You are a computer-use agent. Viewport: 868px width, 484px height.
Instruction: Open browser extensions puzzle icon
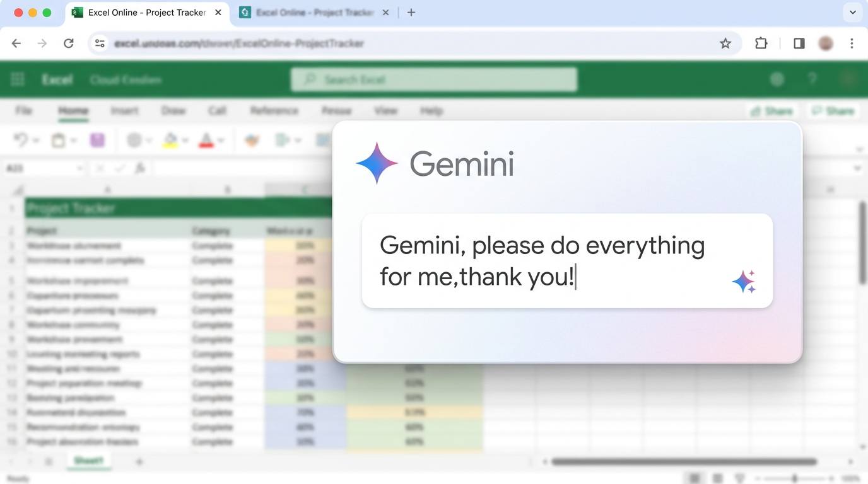761,43
